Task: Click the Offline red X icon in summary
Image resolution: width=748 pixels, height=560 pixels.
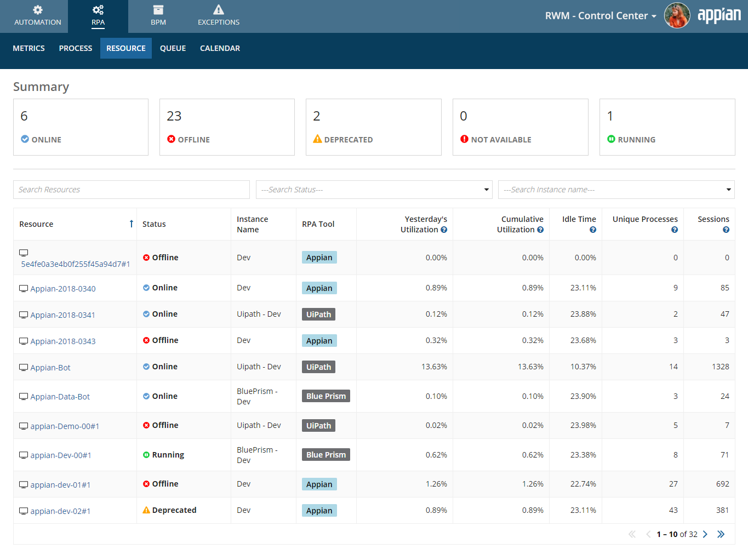Action: click(171, 139)
